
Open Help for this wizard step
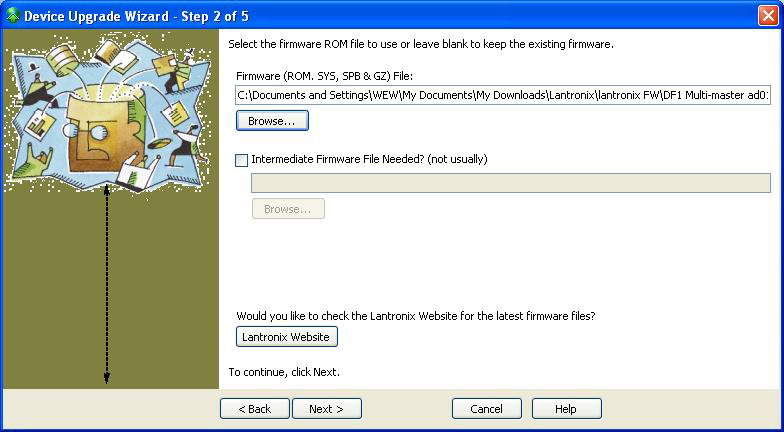click(566, 408)
